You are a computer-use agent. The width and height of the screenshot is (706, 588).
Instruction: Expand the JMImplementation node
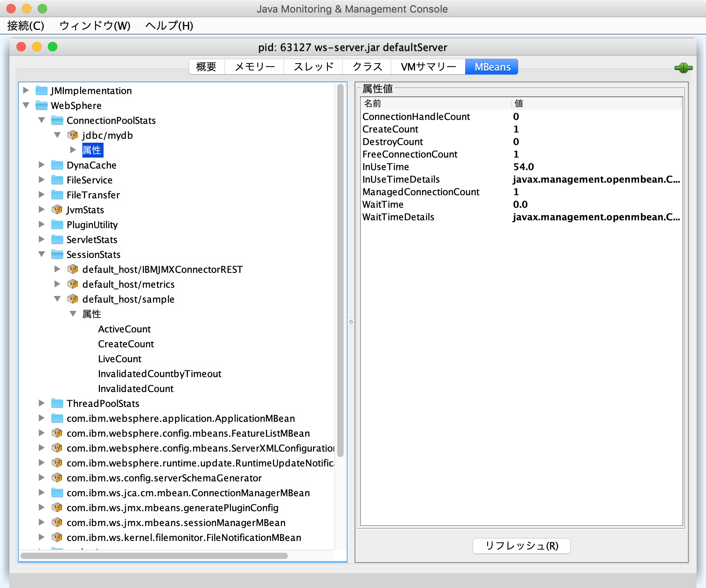pos(26,90)
